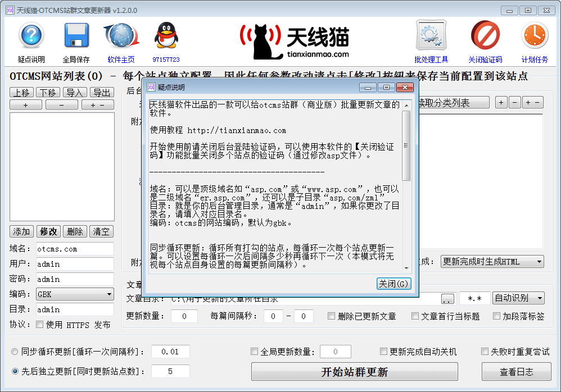Click the "+ −" button under 导出

click(x=98, y=105)
